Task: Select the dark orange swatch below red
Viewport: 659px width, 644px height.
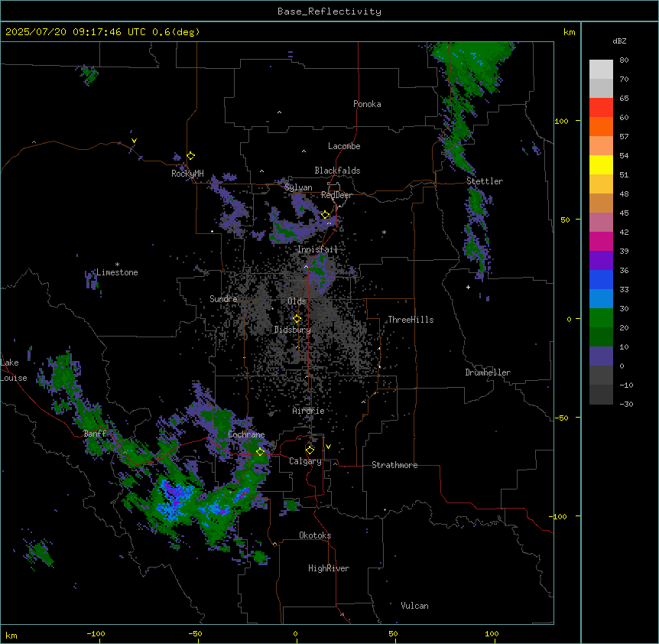Action: [x=601, y=126]
